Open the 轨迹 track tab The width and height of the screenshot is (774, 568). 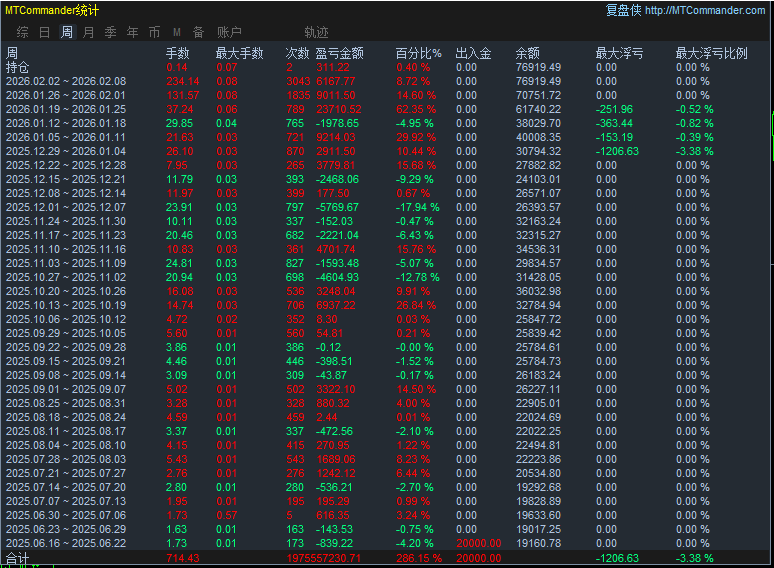point(316,32)
